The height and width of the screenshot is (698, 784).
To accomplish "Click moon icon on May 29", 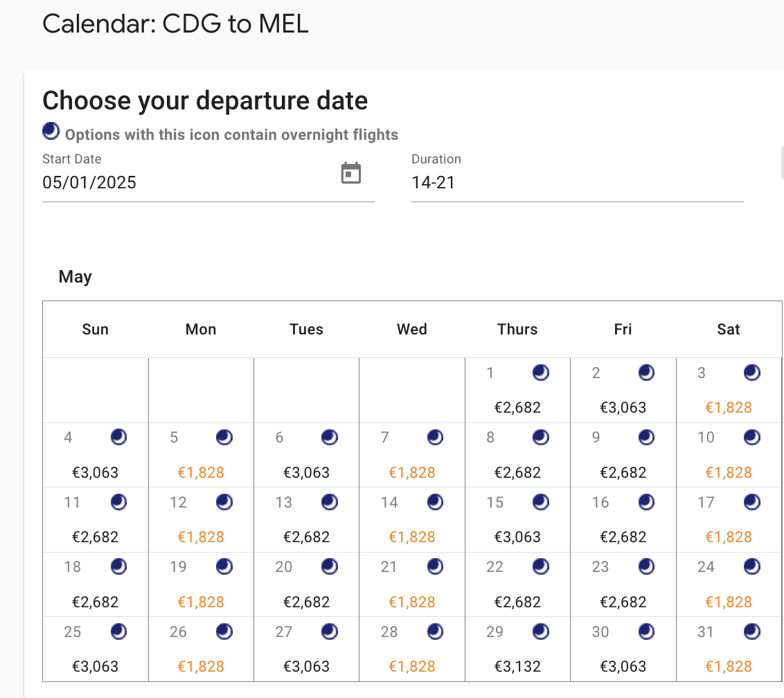I will 540,632.
